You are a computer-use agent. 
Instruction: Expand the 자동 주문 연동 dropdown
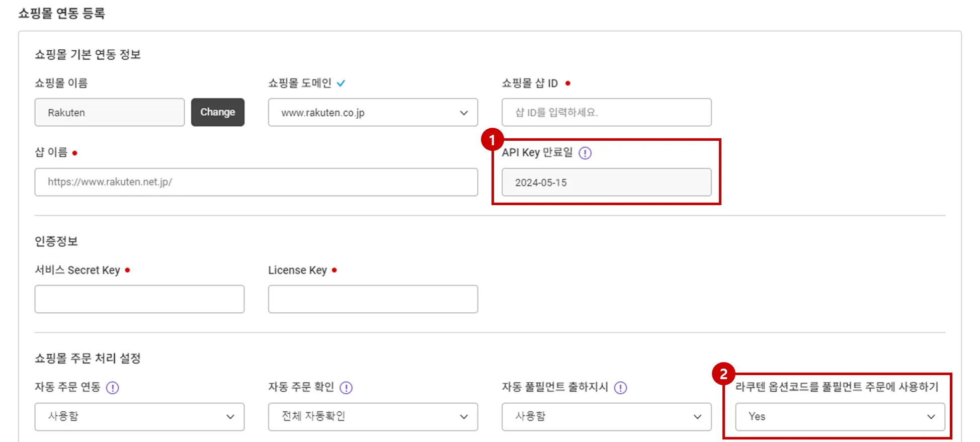coord(139,416)
